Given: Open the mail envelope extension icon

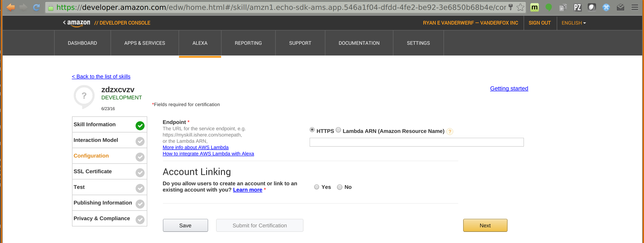Looking at the screenshot, I should click(x=620, y=7).
